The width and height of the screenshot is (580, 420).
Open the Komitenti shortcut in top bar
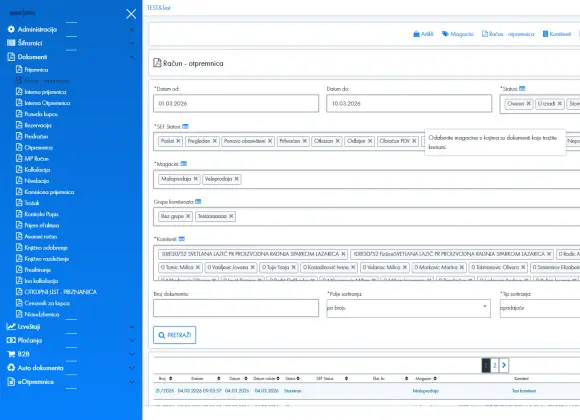pos(557,34)
